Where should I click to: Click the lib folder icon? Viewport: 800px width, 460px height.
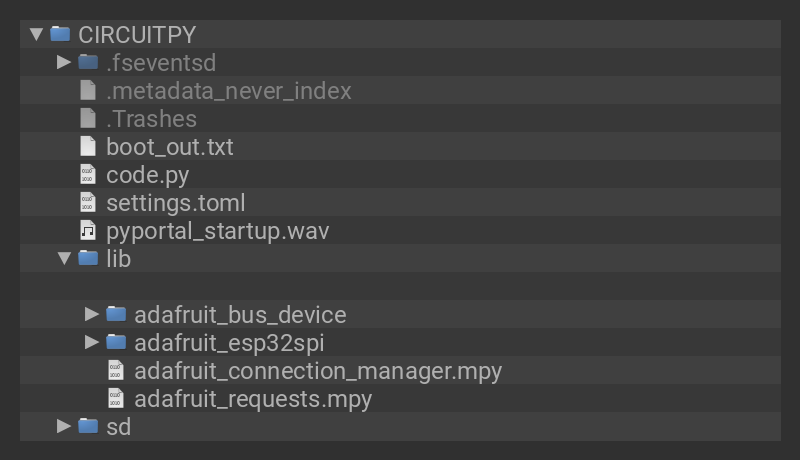(88, 258)
